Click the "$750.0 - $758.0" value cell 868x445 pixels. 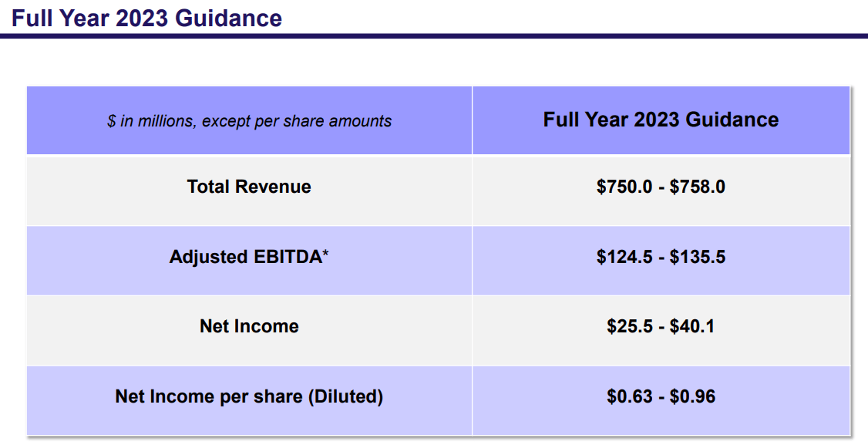(x=661, y=187)
